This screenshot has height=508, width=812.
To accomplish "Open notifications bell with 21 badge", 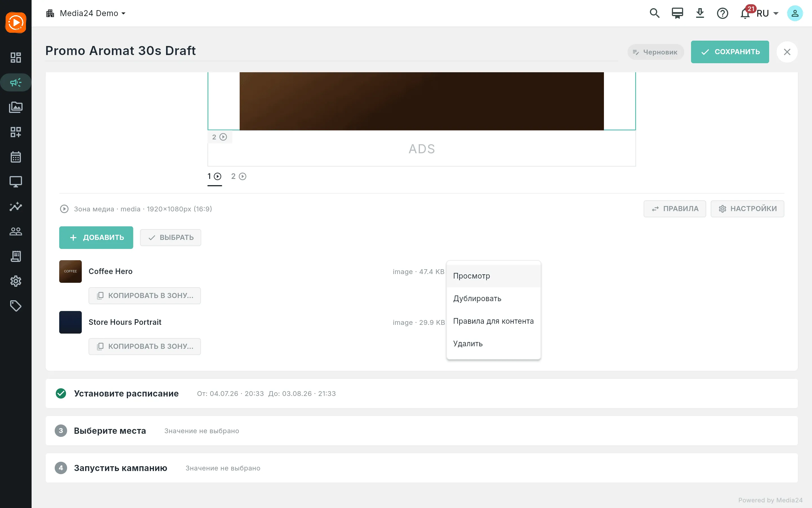I will click(x=745, y=13).
